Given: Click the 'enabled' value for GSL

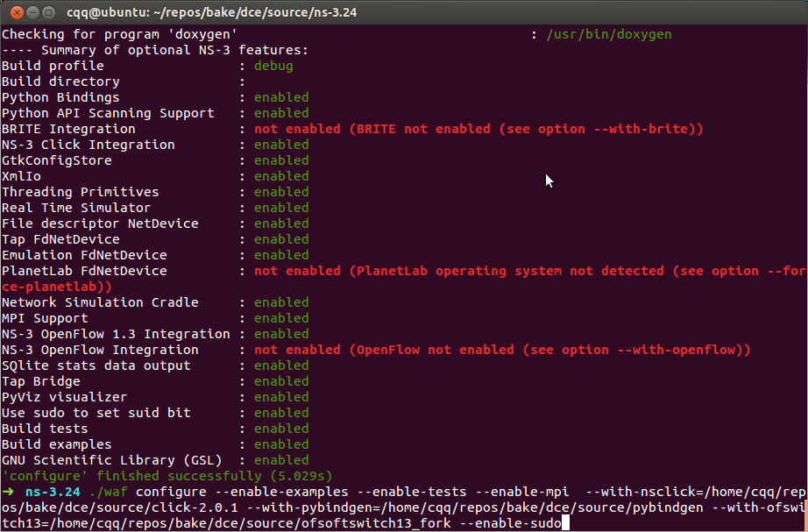Looking at the screenshot, I should click(x=281, y=460).
